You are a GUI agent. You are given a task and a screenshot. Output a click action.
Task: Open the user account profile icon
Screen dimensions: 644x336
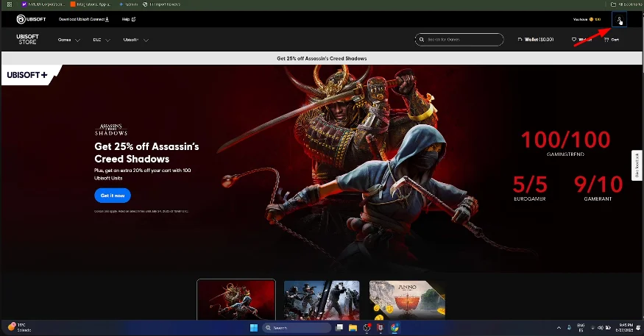click(x=619, y=19)
